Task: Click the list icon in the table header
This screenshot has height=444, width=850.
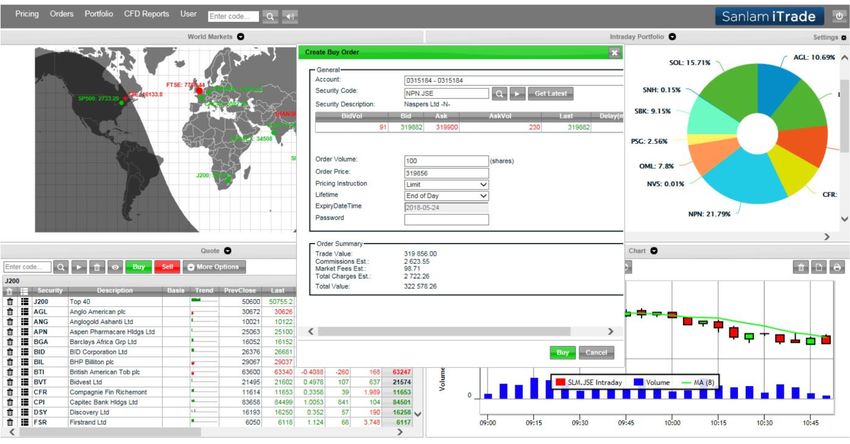Action: 24,291
